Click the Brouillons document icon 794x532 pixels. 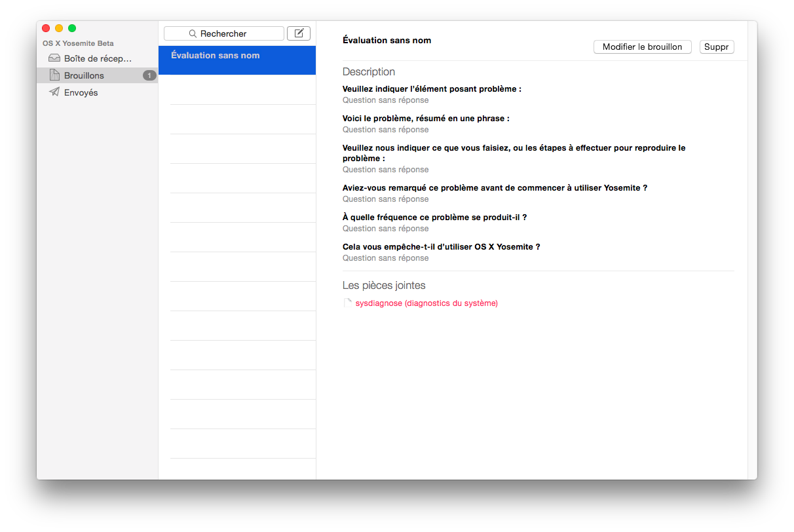[x=54, y=75]
